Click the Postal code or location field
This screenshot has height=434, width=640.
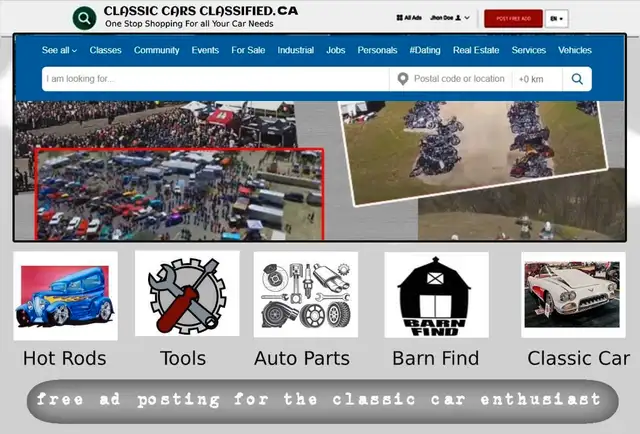[459, 79]
